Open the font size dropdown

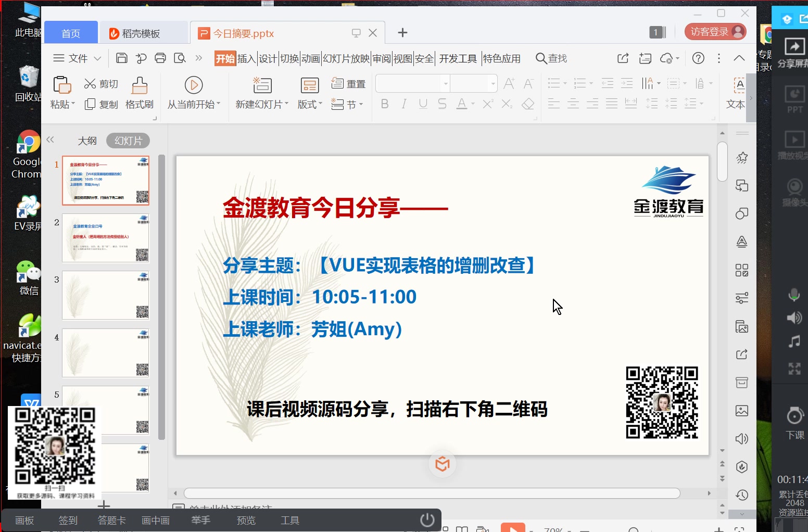[493, 83]
